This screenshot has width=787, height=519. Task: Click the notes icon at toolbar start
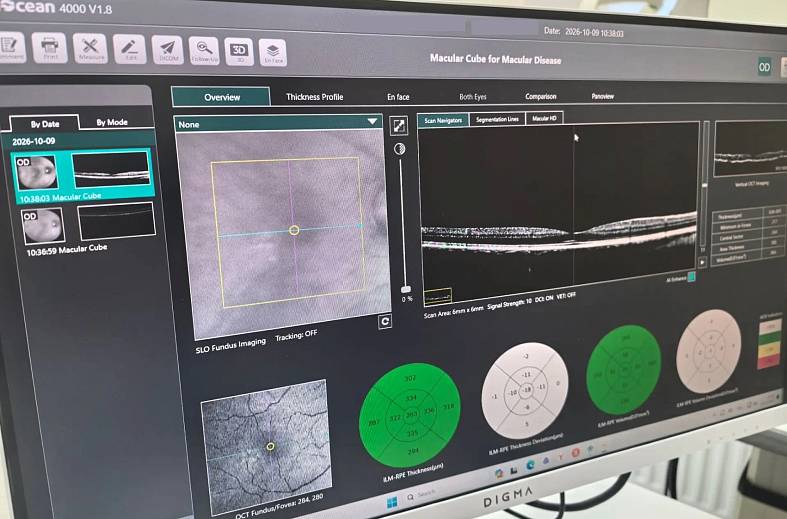(10, 47)
